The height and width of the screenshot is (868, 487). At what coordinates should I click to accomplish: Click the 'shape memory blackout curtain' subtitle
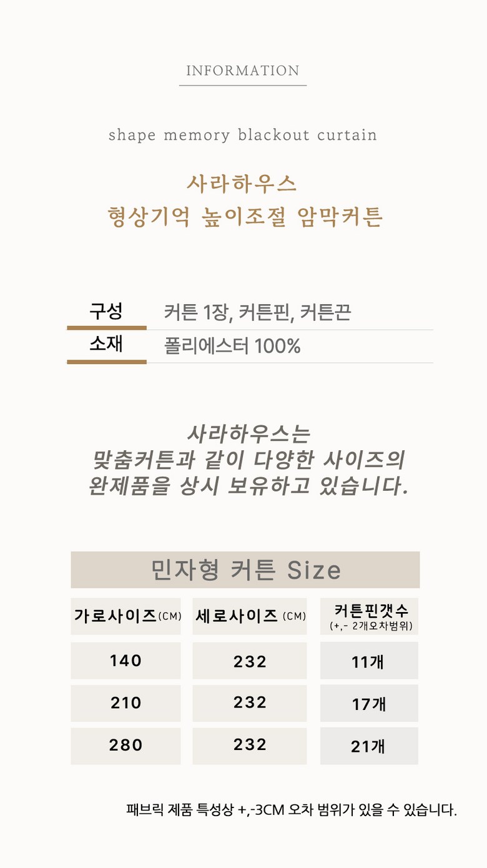tap(243, 135)
